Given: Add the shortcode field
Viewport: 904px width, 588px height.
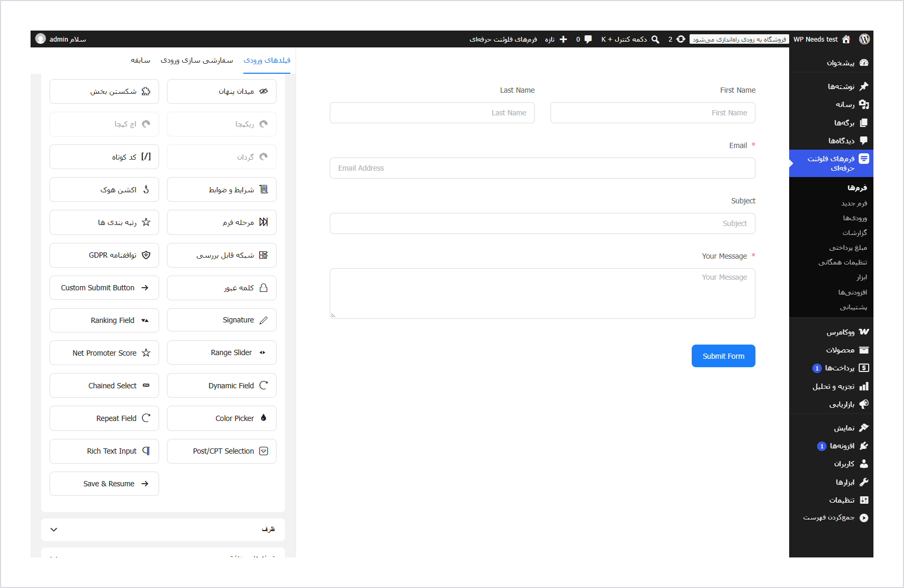Looking at the screenshot, I should coord(104,156).
